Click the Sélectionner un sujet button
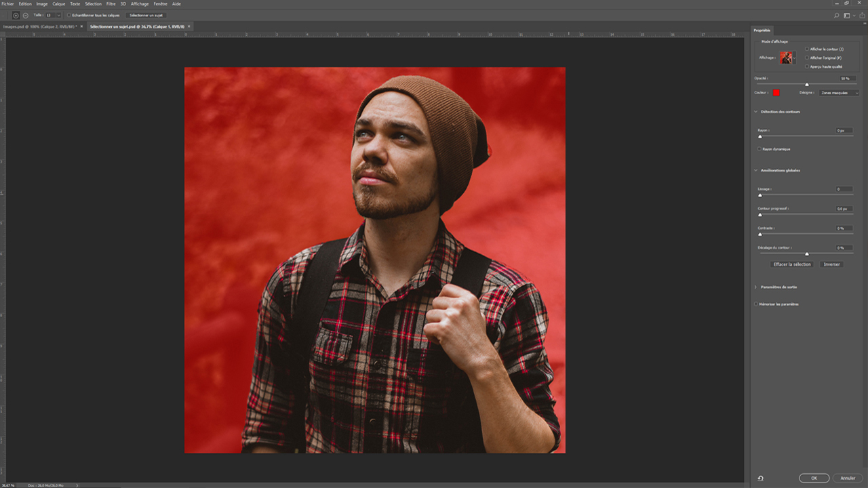The width and height of the screenshot is (868, 488). click(146, 15)
